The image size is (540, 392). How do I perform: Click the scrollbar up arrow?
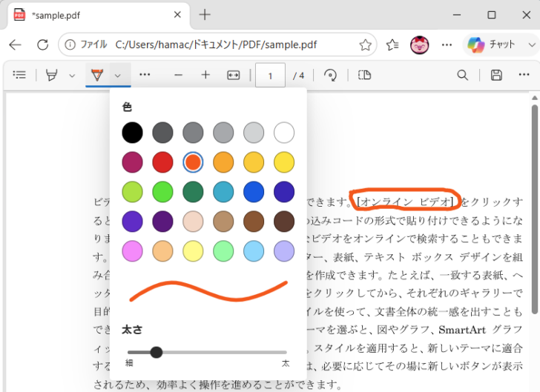click(x=535, y=98)
